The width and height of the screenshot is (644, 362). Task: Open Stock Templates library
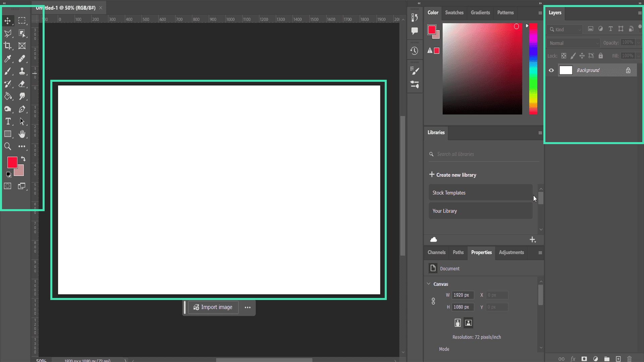481,193
